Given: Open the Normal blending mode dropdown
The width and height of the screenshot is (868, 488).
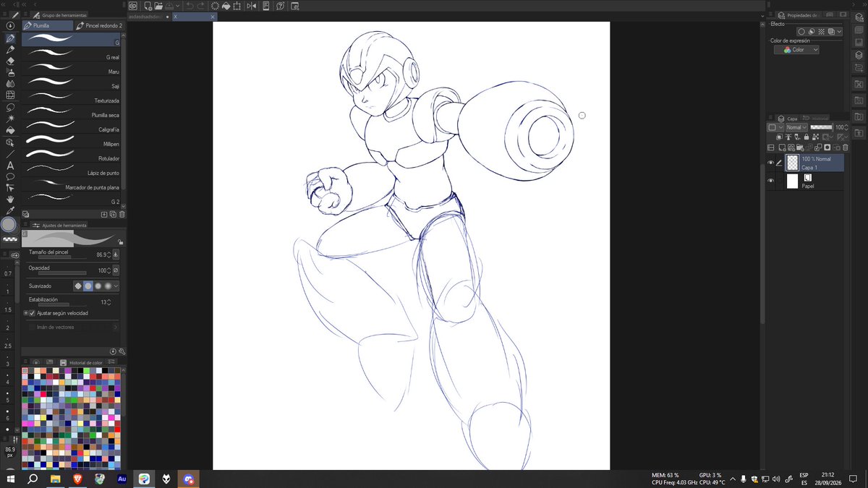Looking at the screenshot, I should pyautogui.click(x=798, y=127).
